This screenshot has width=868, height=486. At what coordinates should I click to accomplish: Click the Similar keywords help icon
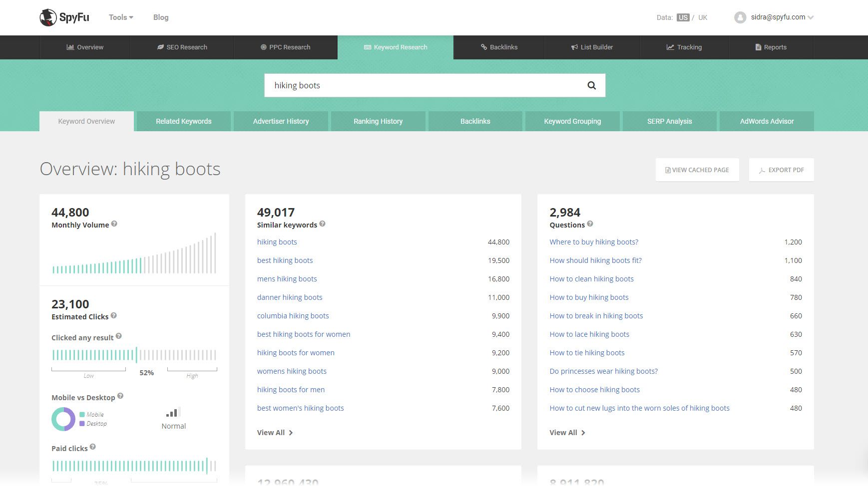[x=322, y=224]
